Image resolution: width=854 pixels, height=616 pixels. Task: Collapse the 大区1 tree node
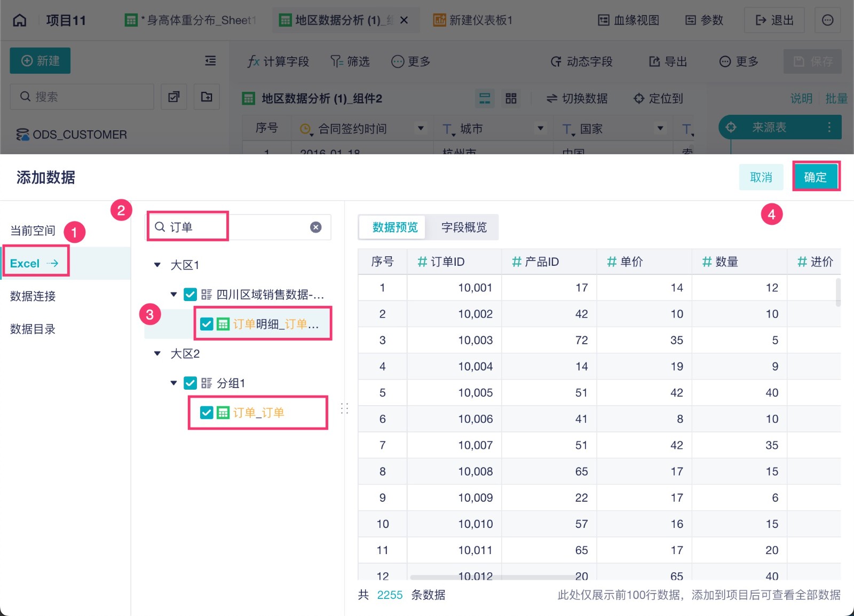coord(157,265)
